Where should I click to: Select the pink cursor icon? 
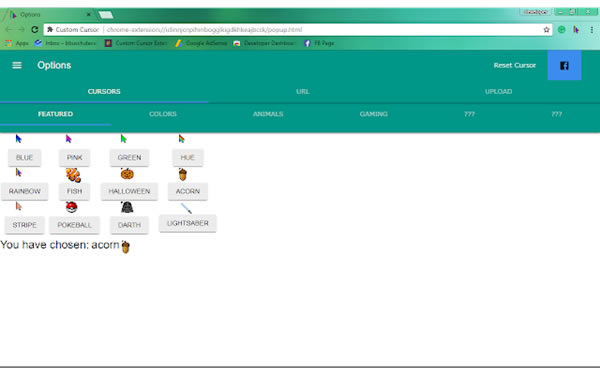(68, 139)
